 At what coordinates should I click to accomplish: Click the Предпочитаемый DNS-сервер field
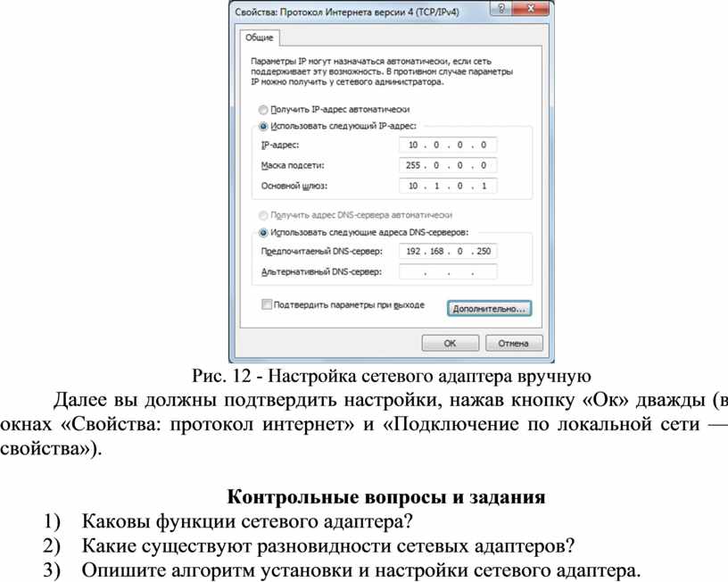[448, 252]
